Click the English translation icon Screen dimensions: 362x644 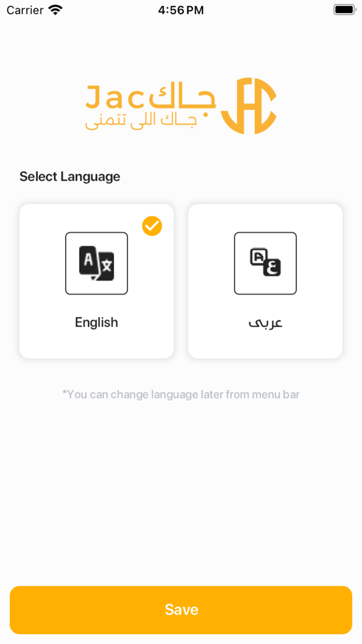96,264
